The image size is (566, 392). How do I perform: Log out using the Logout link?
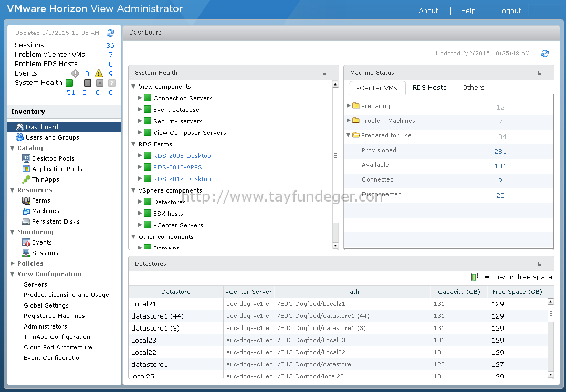coord(510,11)
